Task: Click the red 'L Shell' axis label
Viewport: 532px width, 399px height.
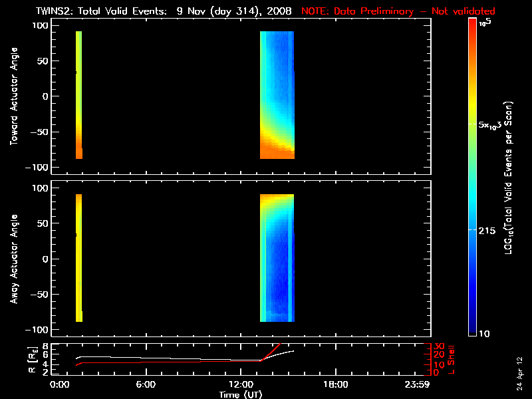Action: pyautogui.click(x=452, y=359)
